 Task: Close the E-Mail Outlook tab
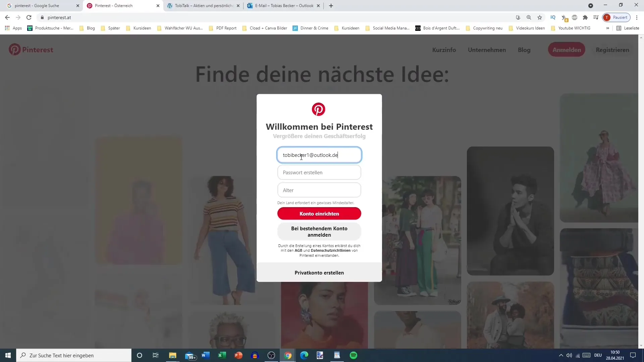point(318,6)
